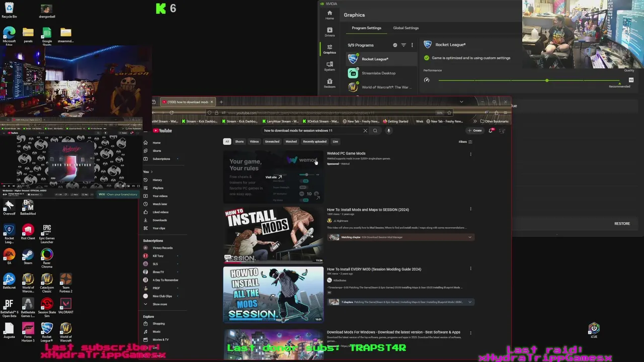The height and width of the screenshot is (362, 644).
Task: Open the VALORANT desktop shortcut
Action: tap(65, 306)
